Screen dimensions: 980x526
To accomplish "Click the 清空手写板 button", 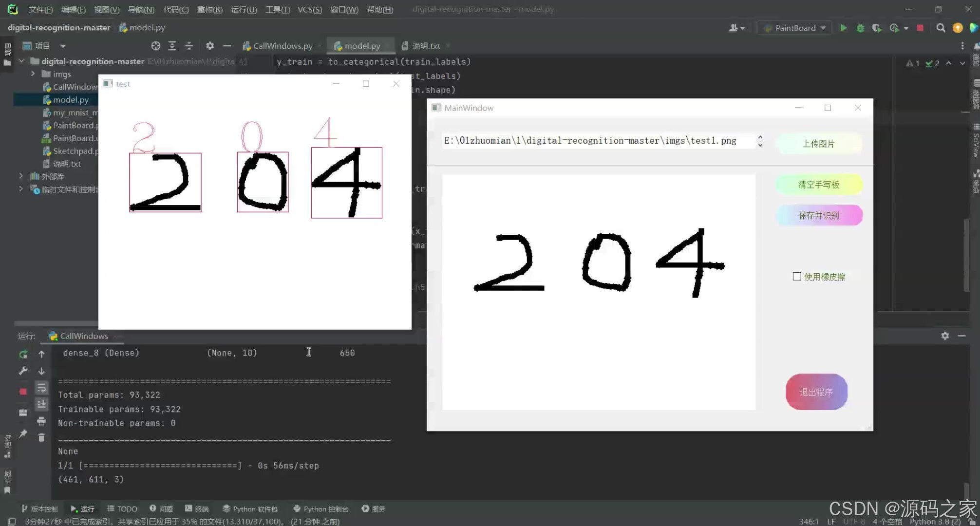I will (x=818, y=185).
